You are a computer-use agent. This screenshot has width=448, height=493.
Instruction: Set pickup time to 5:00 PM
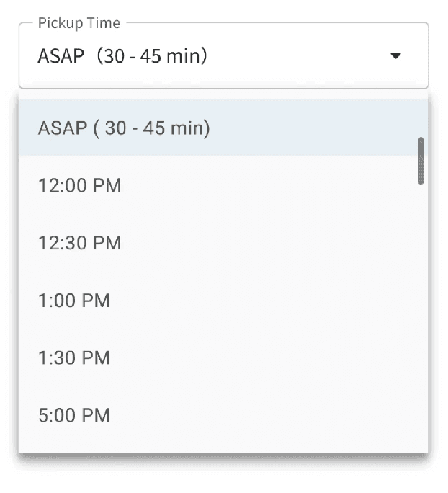coord(74,415)
